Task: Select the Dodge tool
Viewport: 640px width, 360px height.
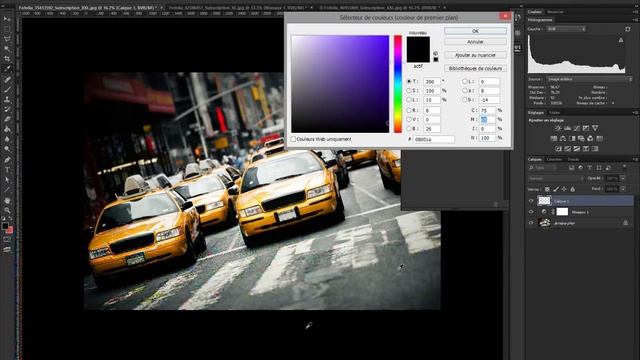Action: (7, 149)
